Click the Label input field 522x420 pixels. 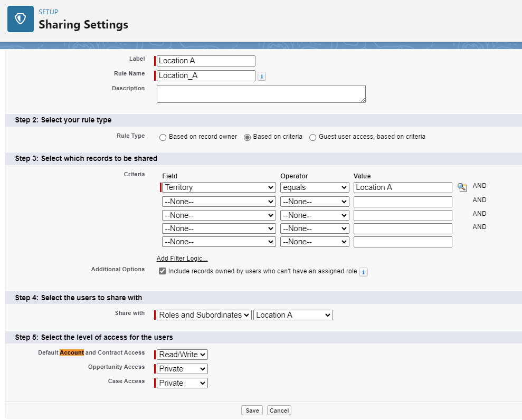pyautogui.click(x=206, y=61)
